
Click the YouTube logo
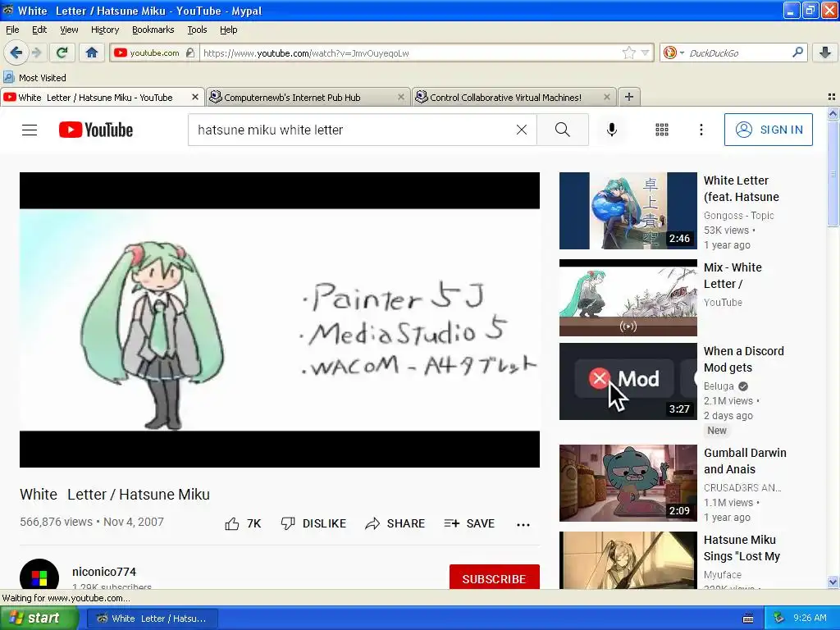pyautogui.click(x=96, y=130)
